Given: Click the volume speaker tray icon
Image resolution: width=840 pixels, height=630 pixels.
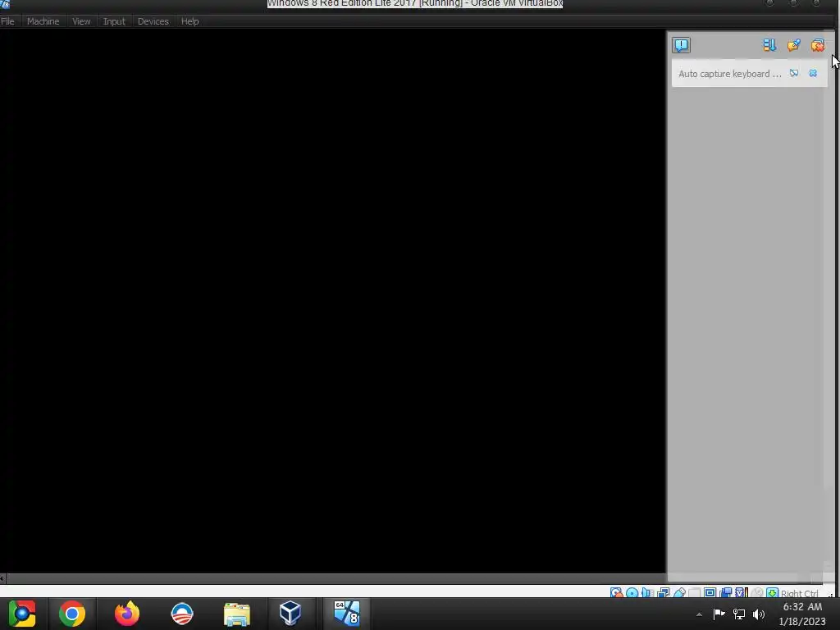Looking at the screenshot, I should (x=759, y=614).
